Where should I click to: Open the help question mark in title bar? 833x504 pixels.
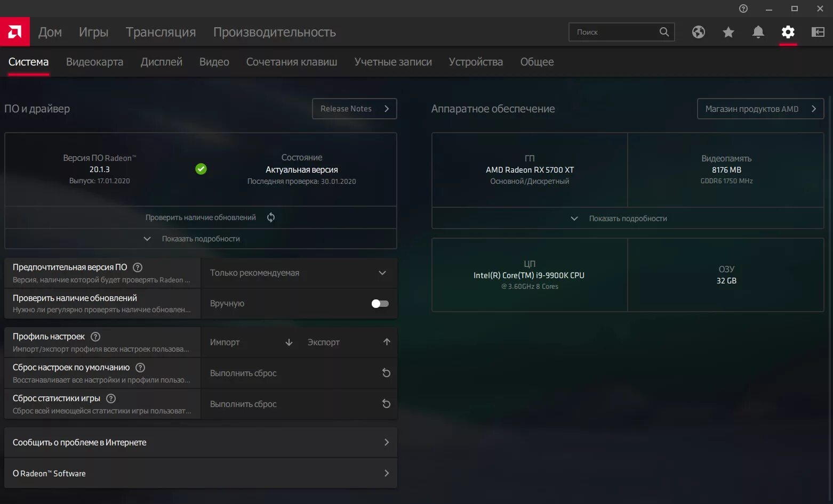743,9
